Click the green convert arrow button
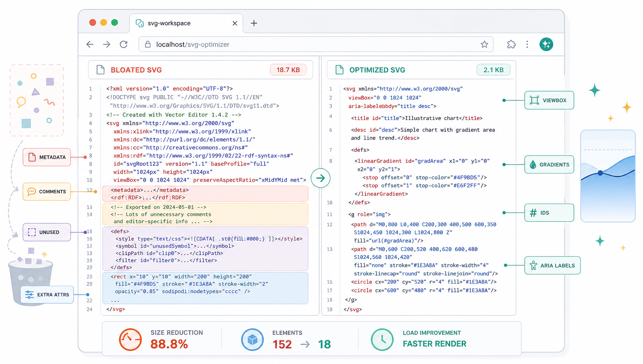The height and width of the screenshot is (364, 643). point(320,178)
